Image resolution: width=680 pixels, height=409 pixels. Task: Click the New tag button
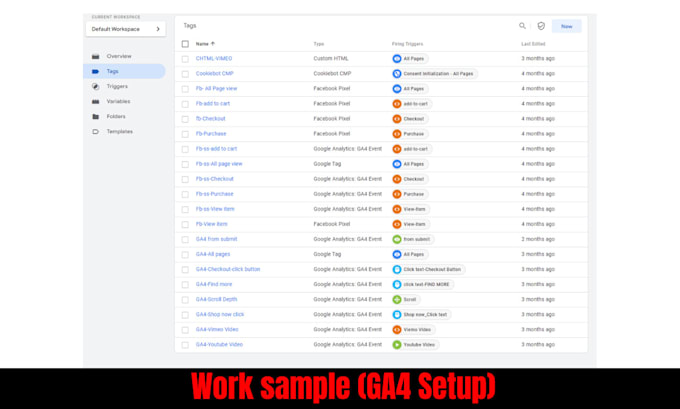coord(566,26)
